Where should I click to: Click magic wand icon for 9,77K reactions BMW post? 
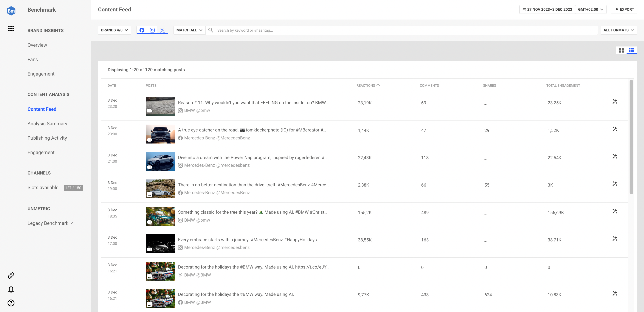click(x=615, y=293)
